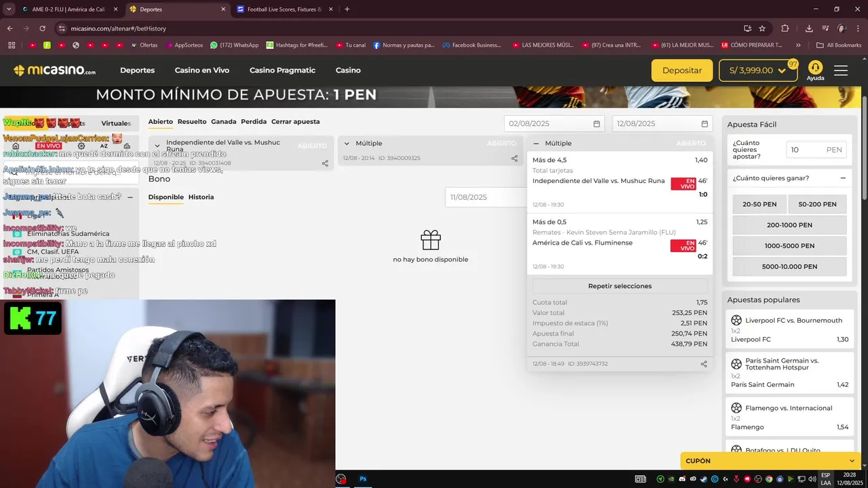Open Deportes in the top navigation
Image resolution: width=868 pixels, height=488 pixels.
(x=137, y=70)
